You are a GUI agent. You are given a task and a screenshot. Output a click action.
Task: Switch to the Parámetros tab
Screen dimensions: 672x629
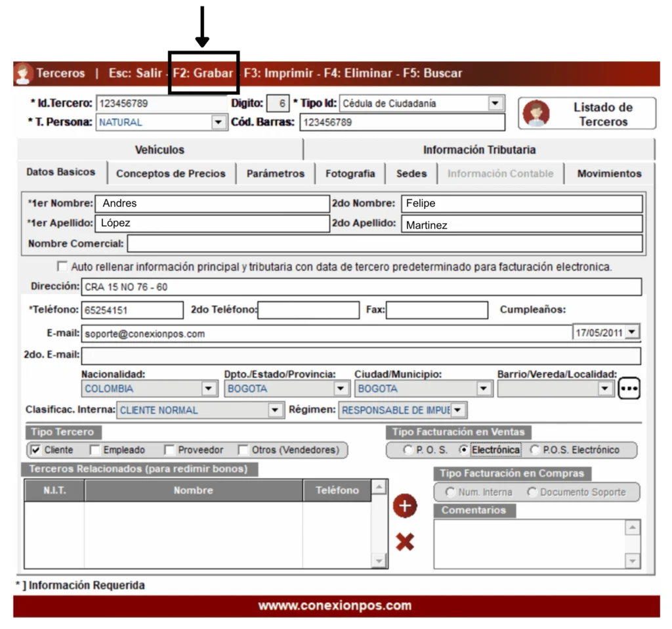[276, 173]
